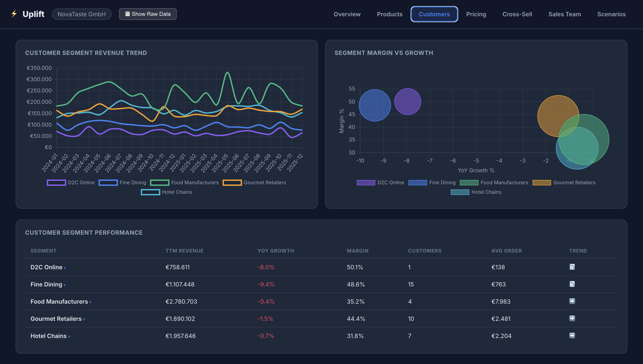Click the Hotel Chains flat trend arrow
Image resolution: width=643 pixels, height=364 pixels.
coord(572,336)
